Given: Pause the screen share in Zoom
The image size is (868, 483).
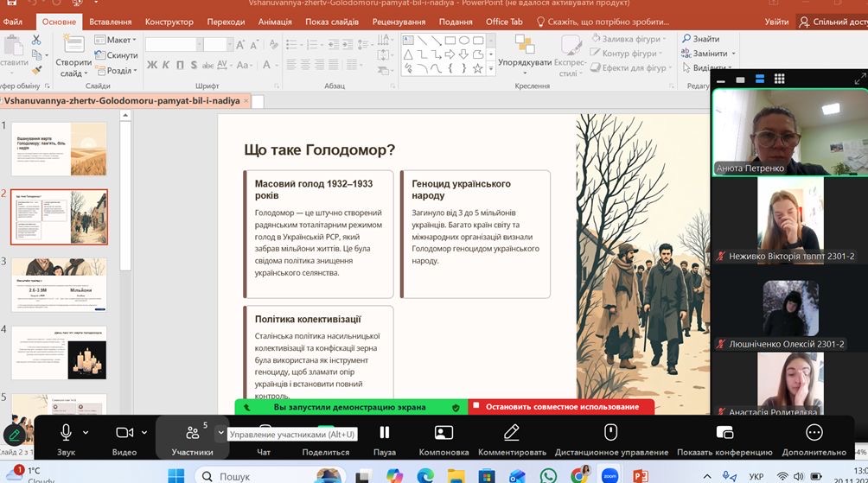Looking at the screenshot, I should coord(385,433).
